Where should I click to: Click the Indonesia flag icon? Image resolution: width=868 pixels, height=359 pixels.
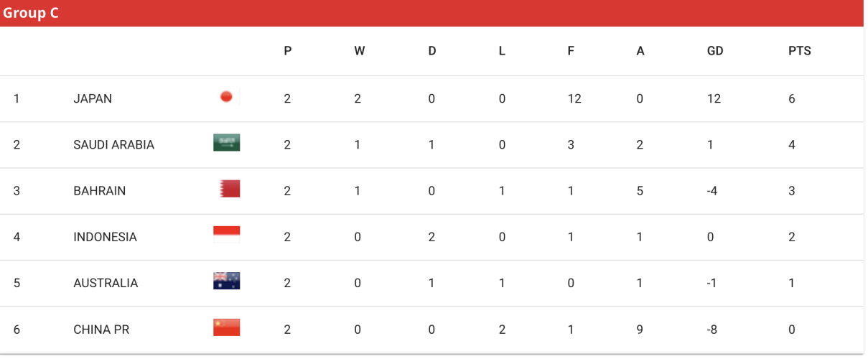(226, 235)
